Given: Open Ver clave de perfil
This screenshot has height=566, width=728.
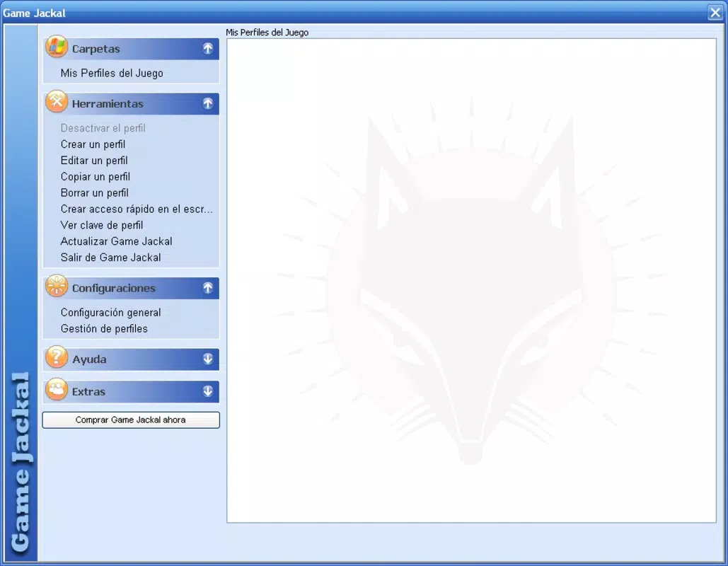Looking at the screenshot, I should click(102, 225).
